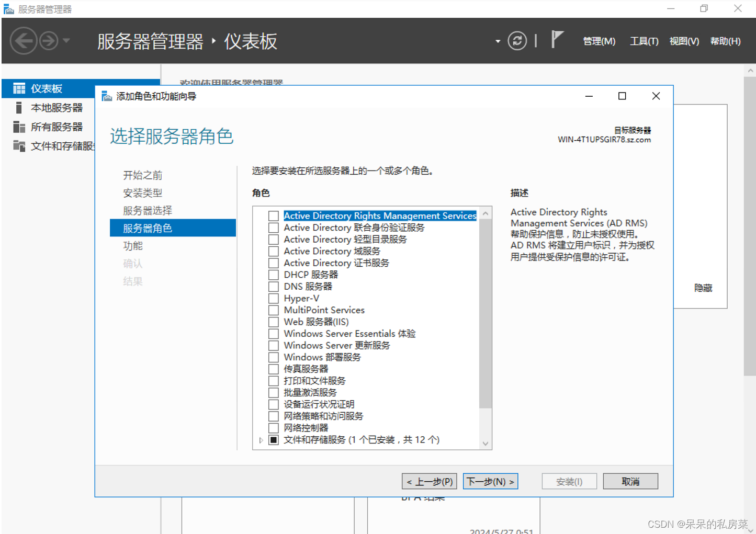This screenshot has width=756, height=534.
Task: Maximize the wizard dialog window
Action: point(622,96)
